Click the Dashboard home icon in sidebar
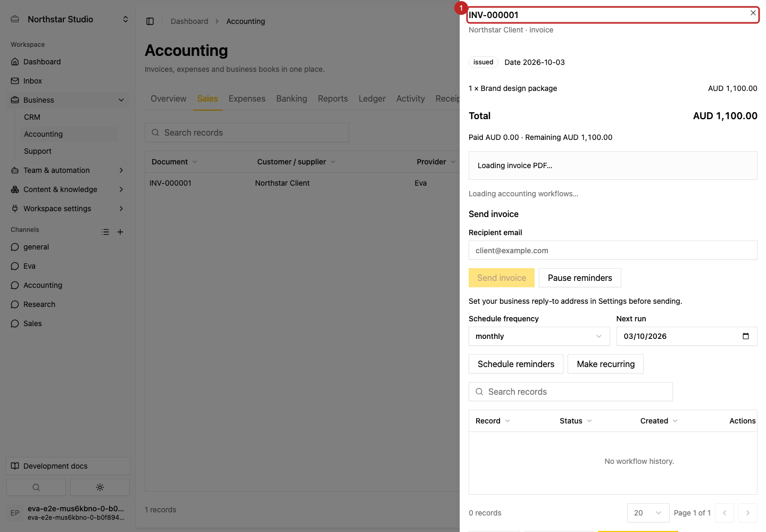The image size is (766, 532). coord(15,62)
